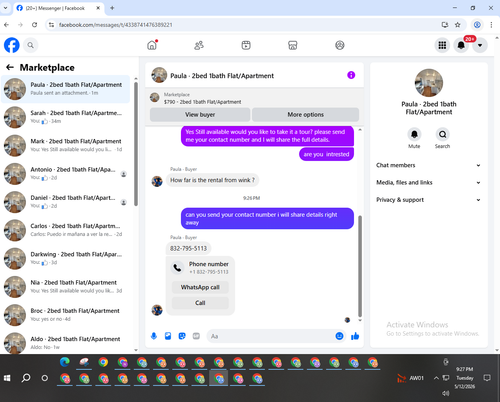Open Nia conversation in chat list
Screen dimensions: 500x402
[x=66, y=287]
